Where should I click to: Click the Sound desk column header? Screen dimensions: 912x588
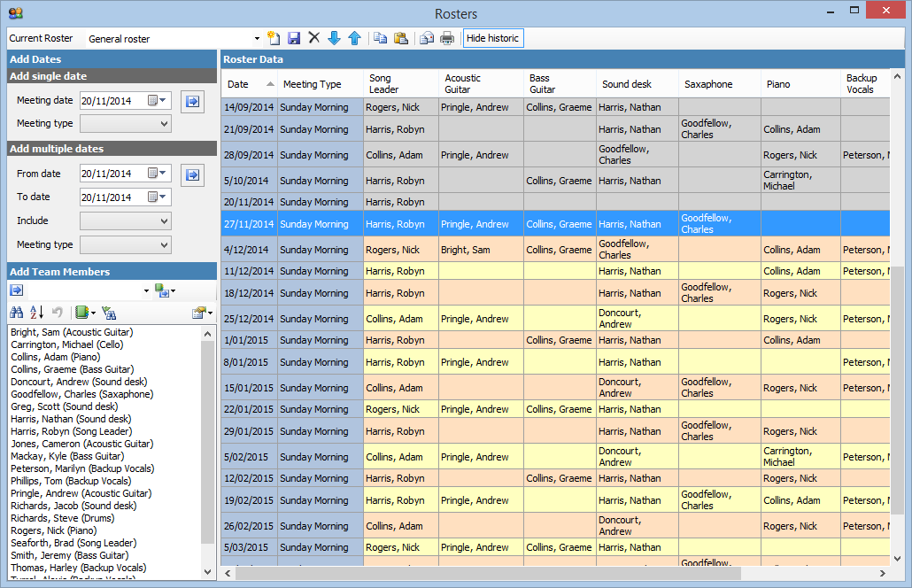[x=638, y=84]
